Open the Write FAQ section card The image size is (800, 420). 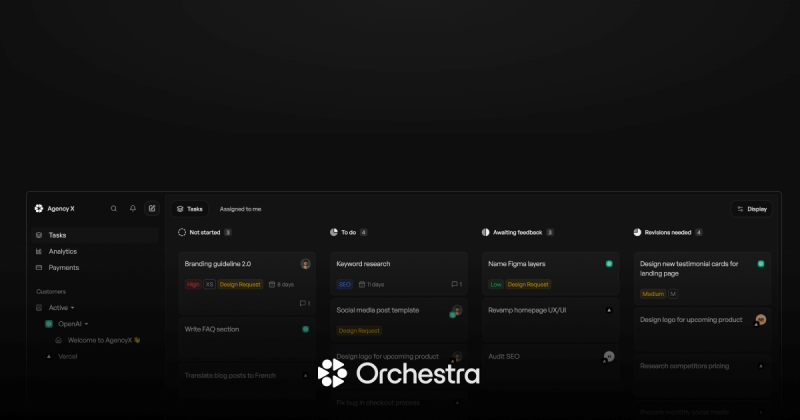(247, 339)
